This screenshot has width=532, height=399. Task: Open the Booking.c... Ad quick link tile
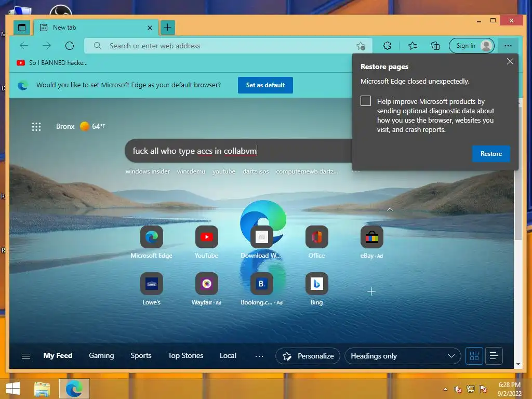tap(261, 289)
